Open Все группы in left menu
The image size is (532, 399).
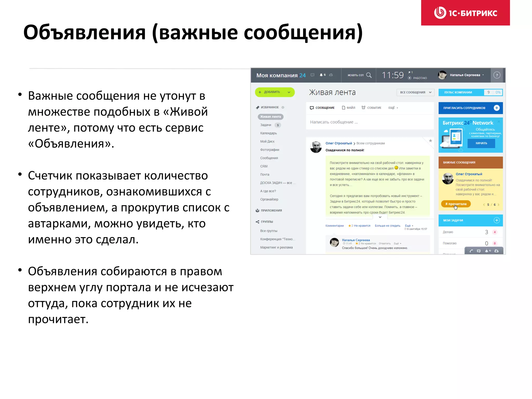(x=269, y=231)
